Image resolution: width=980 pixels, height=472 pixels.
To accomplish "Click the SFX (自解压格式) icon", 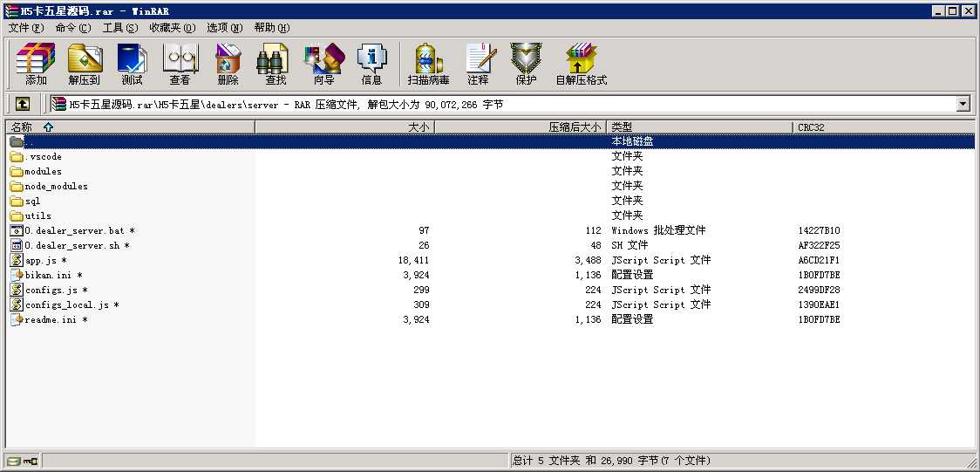I will click(x=582, y=64).
